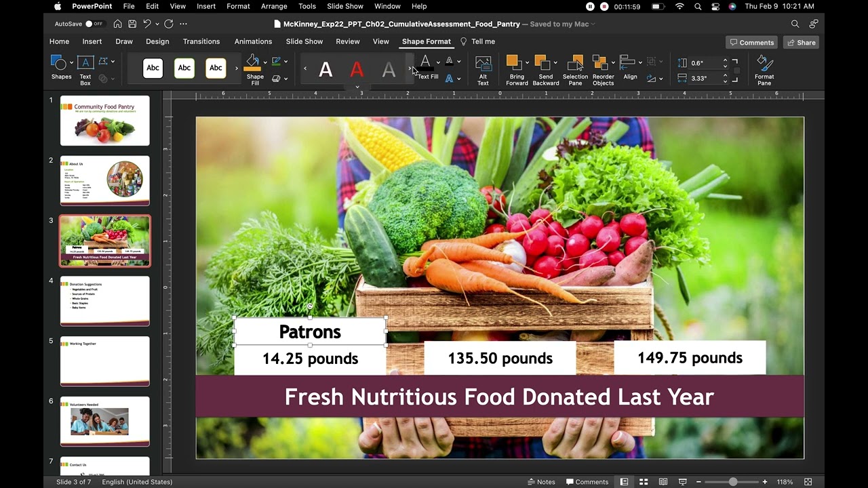Click the Shape Outline pen icon
This screenshot has width=868, height=488.
click(276, 62)
